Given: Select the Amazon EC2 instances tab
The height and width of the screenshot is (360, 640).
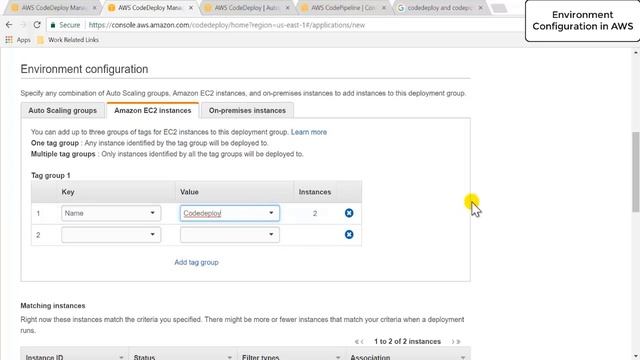Looking at the screenshot, I should tap(153, 111).
